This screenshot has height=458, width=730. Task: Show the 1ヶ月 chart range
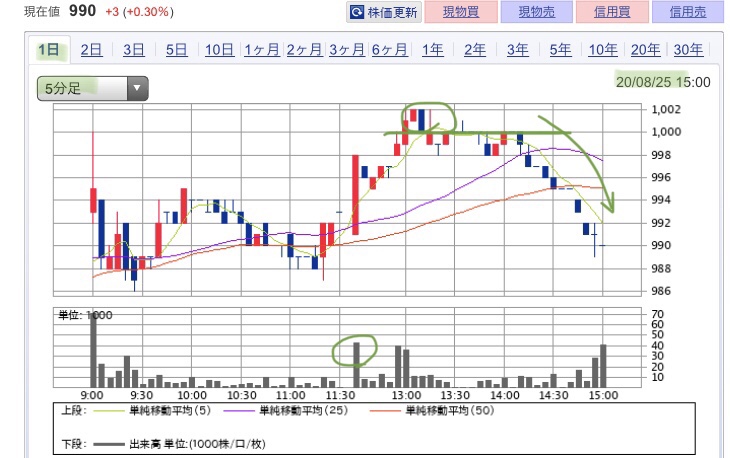tap(262, 50)
